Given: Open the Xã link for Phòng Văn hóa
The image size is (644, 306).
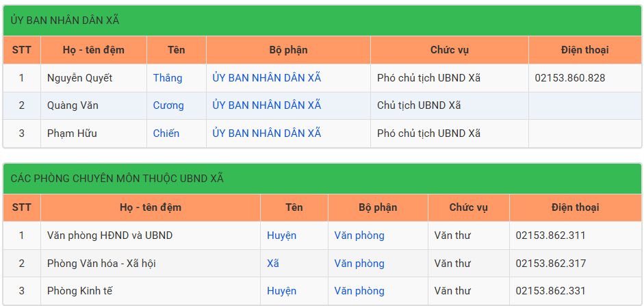Looking at the screenshot, I should pyautogui.click(x=272, y=264).
